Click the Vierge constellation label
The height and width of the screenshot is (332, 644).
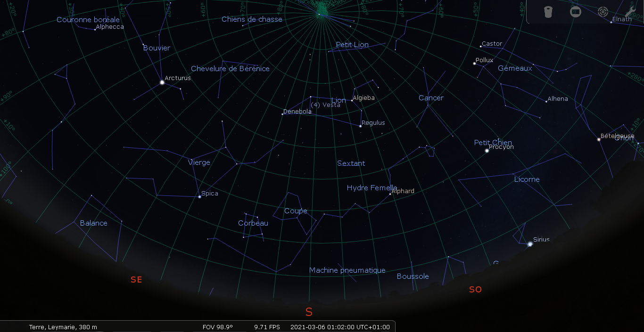tap(199, 162)
